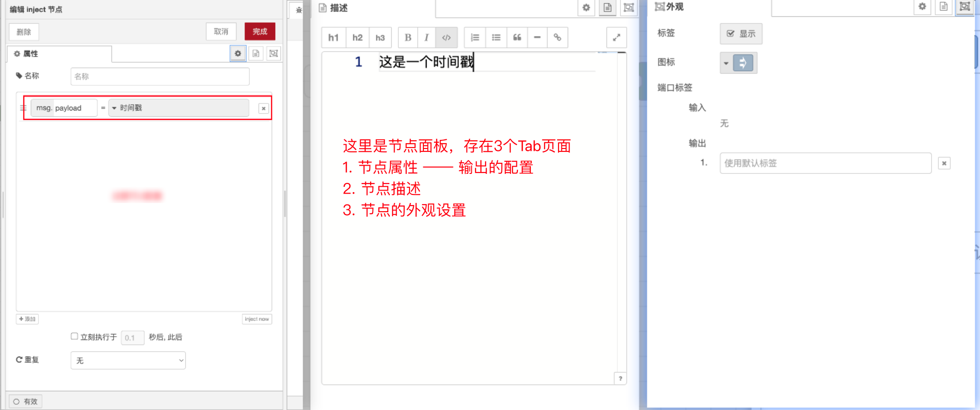Toggle the 立刻执行于 checkbox

tap(74, 336)
